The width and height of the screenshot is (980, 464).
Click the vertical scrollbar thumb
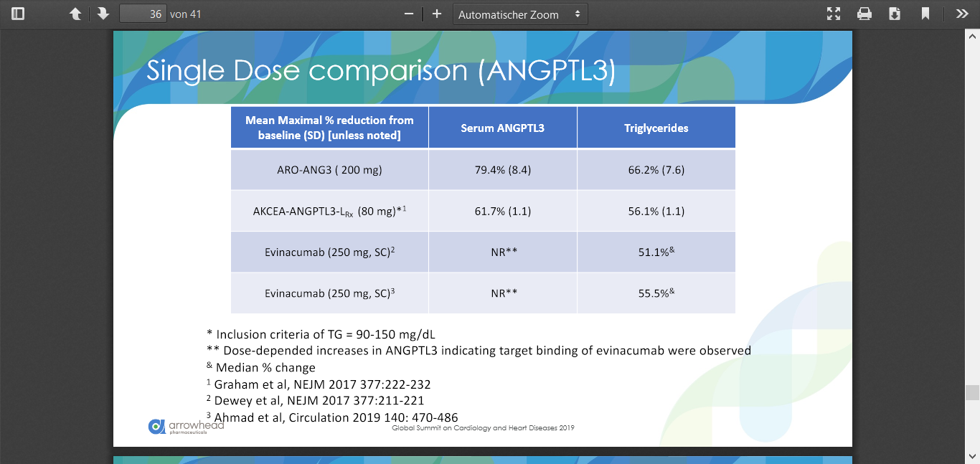click(972, 392)
